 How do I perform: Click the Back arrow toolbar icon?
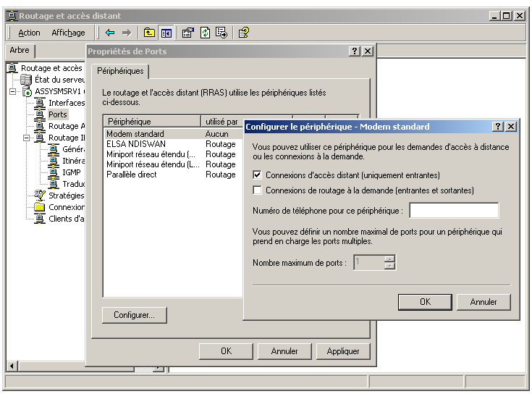pos(110,33)
